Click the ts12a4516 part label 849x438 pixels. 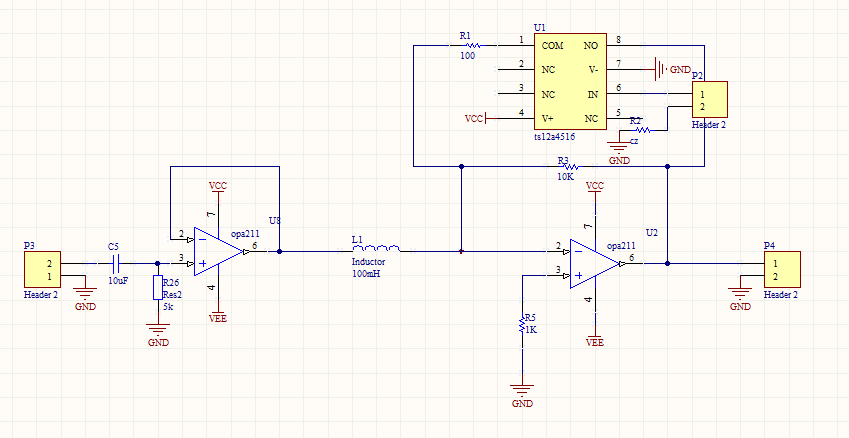[x=554, y=137]
